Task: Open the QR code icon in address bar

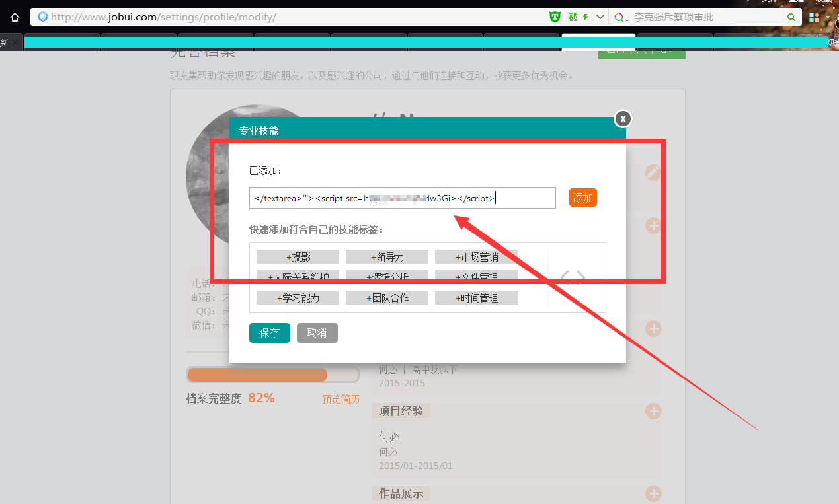Action: pyautogui.click(x=573, y=17)
